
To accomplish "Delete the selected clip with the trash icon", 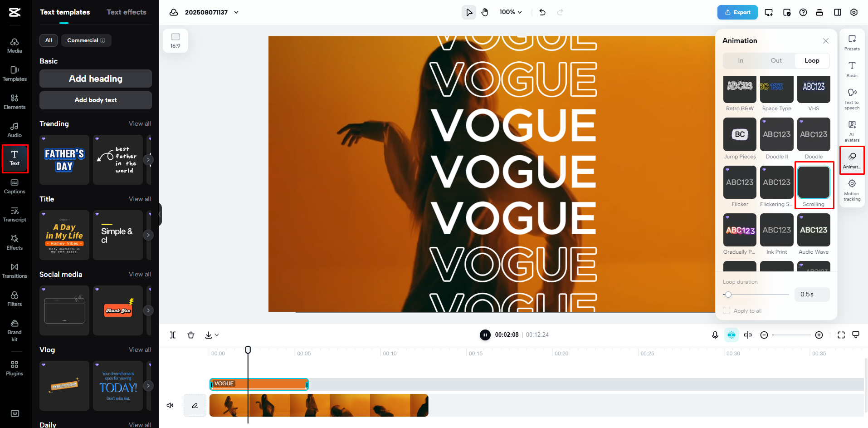I will (191, 335).
